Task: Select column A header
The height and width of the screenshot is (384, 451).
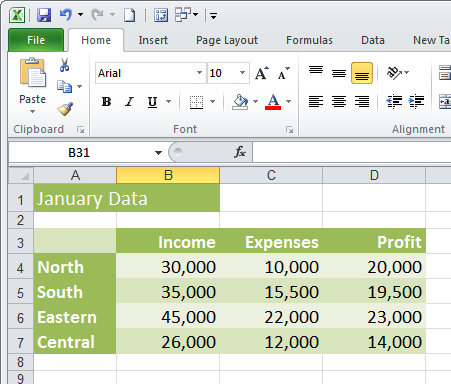Action: [x=75, y=175]
